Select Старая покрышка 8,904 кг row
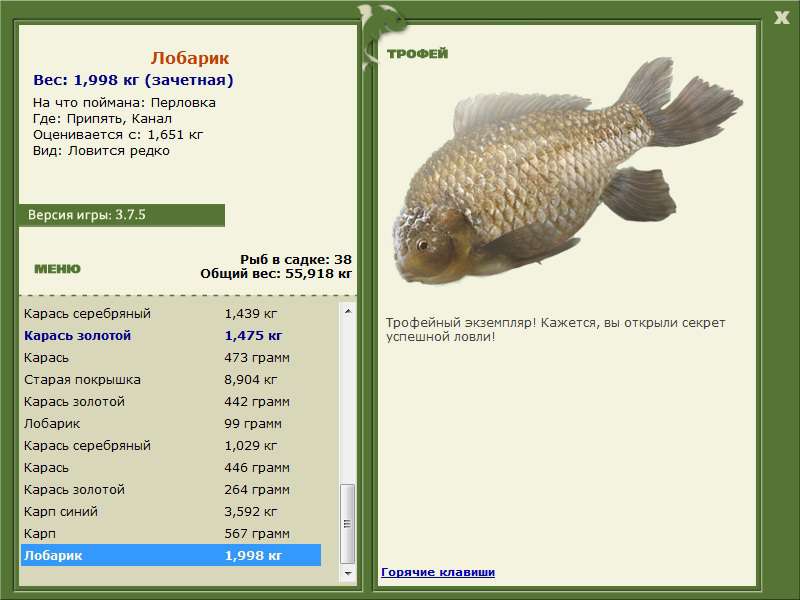Image resolution: width=800 pixels, height=600 pixels. [x=171, y=379]
